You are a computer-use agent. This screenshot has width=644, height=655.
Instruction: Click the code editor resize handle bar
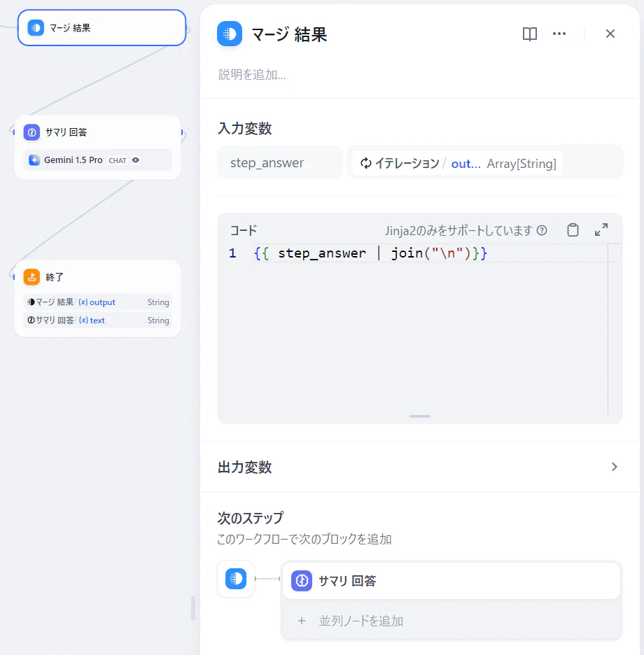point(420,416)
